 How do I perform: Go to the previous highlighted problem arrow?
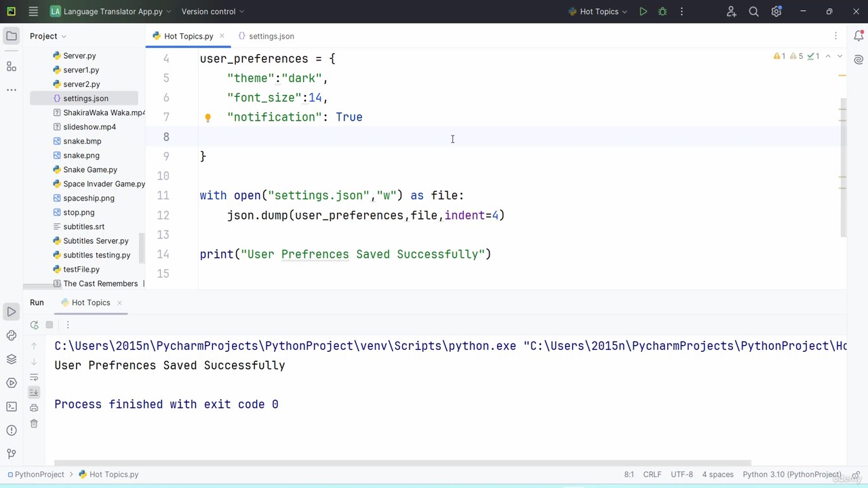tap(828, 56)
